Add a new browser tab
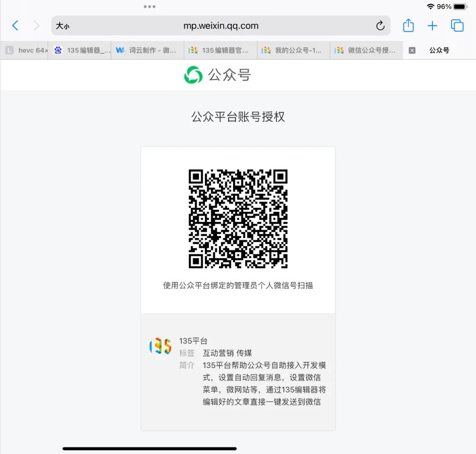This screenshot has height=454, width=476. click(x=432, y=26)
